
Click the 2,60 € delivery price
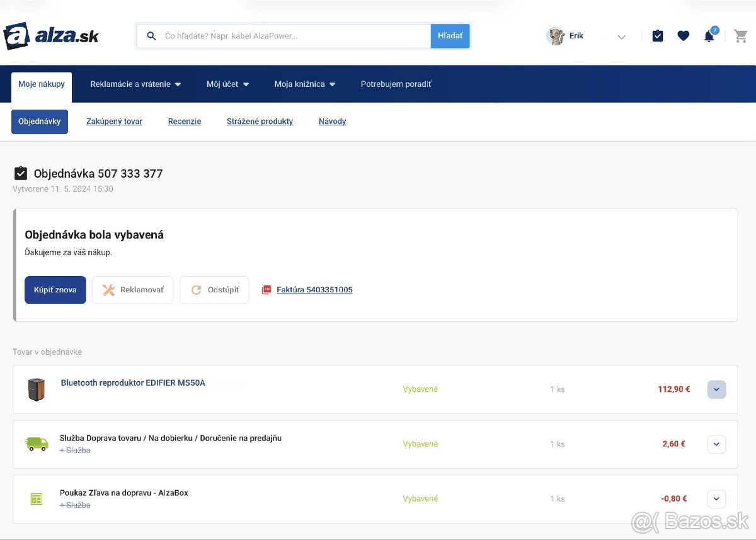(674, 444)
